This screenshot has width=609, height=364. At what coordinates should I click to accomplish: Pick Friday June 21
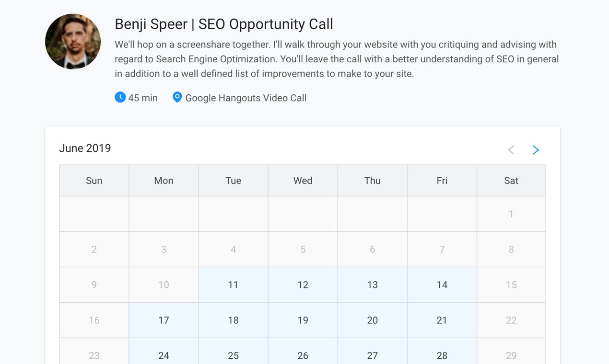(x=442, y=320)
